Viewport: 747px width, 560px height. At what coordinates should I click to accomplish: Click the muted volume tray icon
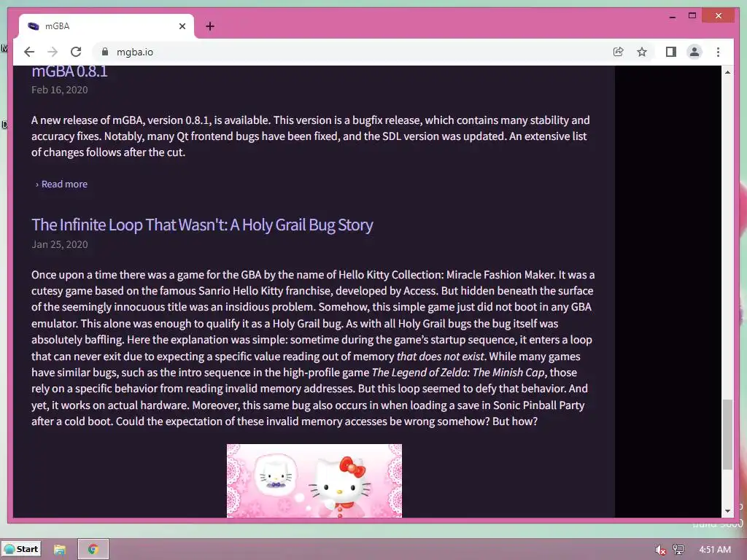point(660,550)
